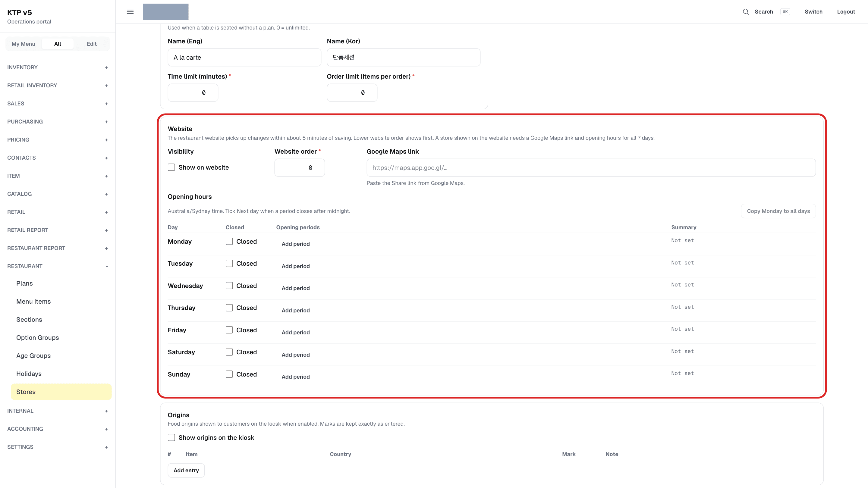868x488 pixels.
Task: Mark Tuesday as Closed
Action: click(229, 263)
